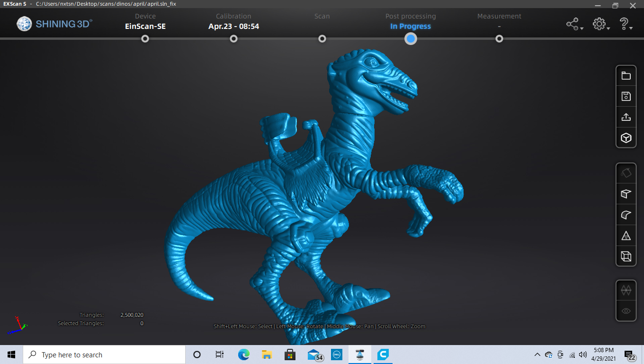Open the Wi-Fi network tray icon

click(x=572, y=355)
